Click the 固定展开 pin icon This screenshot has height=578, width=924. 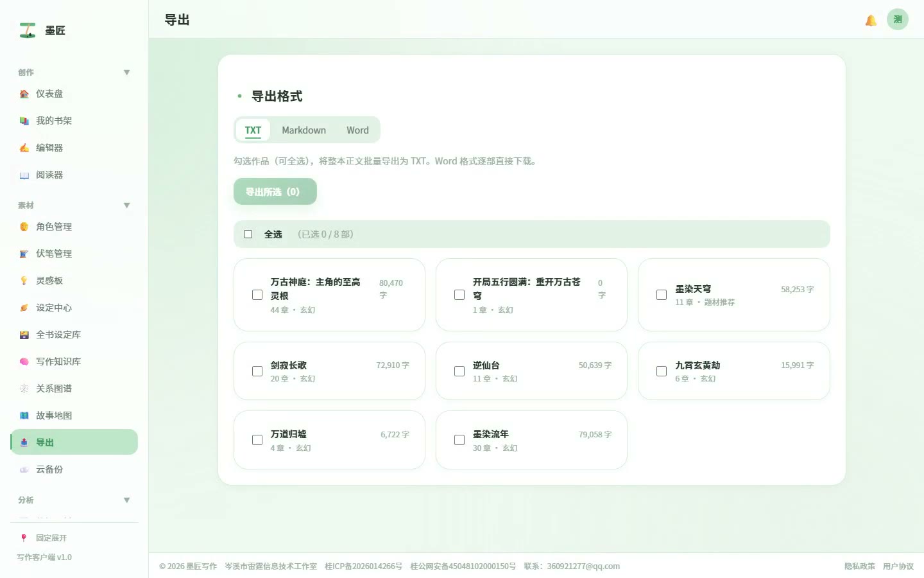(24, 538)
